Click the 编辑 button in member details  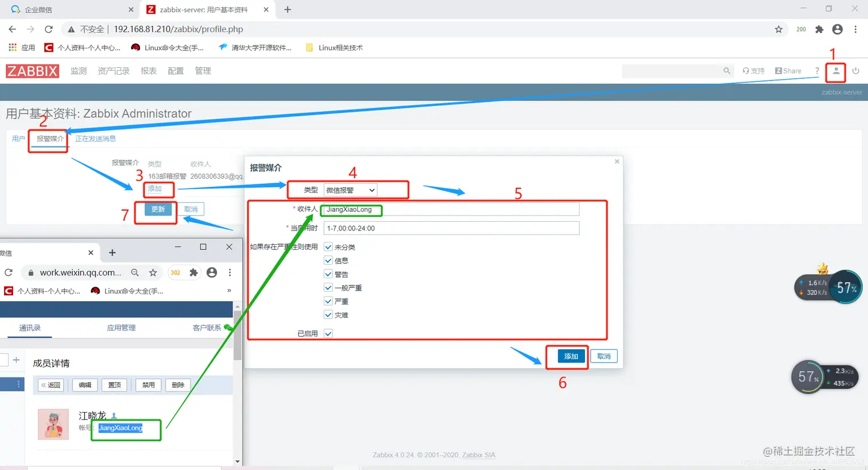[85, 385]
